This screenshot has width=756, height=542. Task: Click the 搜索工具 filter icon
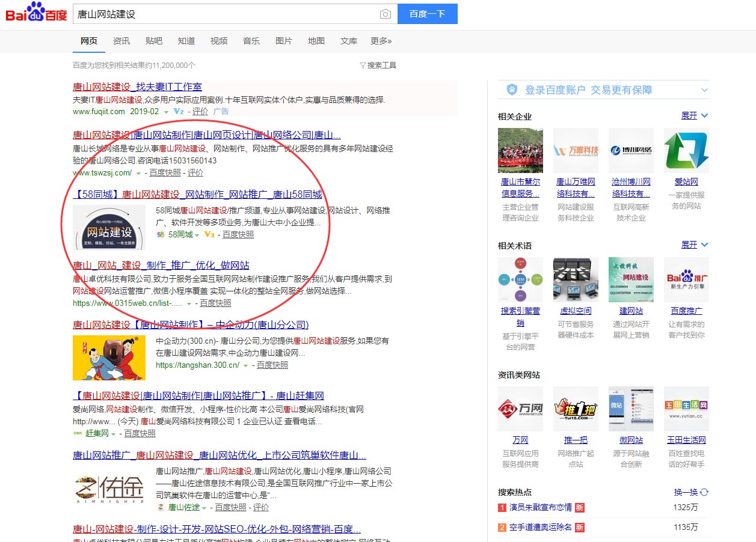(x=363, y=65)
